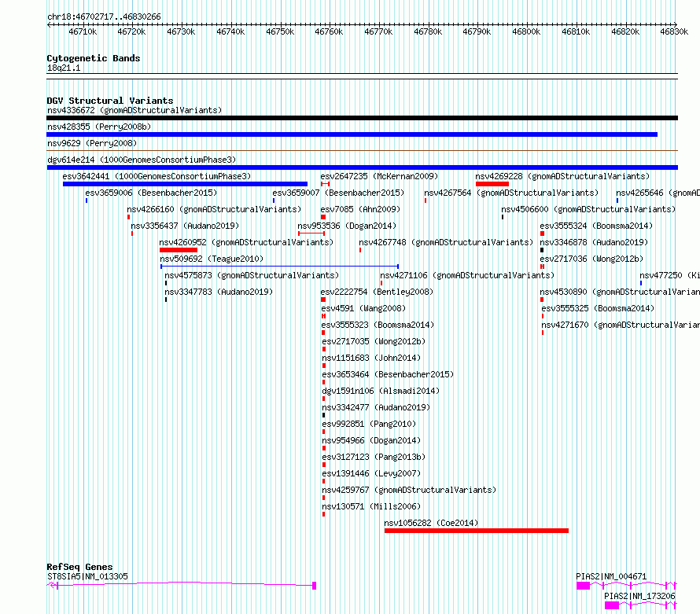Image resolution: width=700 pixels, height=614 pixels.
Task: Click the Cytogenetic Bands track title
Action: 94,58
